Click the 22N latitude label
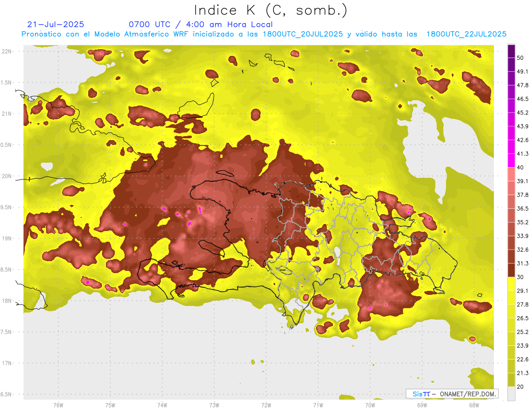532x411 pixels. [8, 51]
